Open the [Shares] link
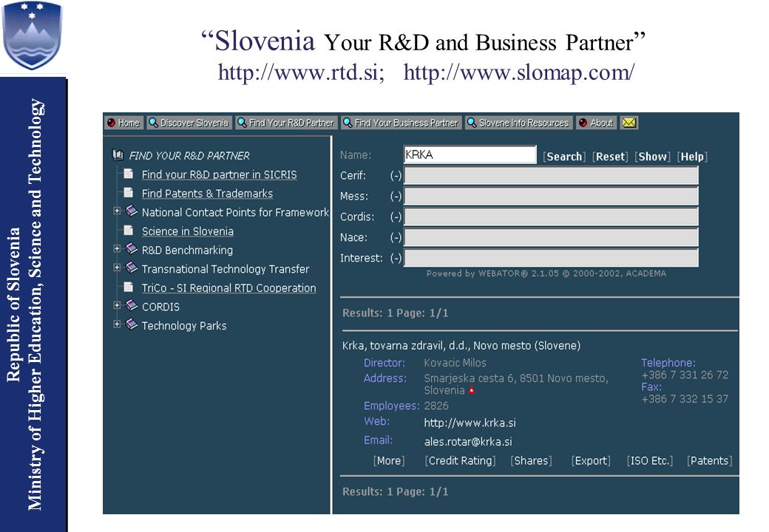This screenshot has width=769, height=532. click(x=531, y=460)
